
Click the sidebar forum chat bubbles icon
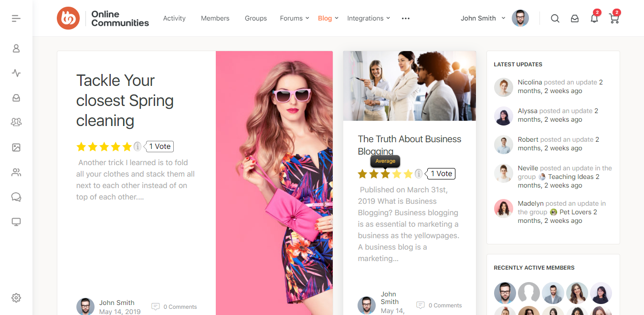coord(16,197)
